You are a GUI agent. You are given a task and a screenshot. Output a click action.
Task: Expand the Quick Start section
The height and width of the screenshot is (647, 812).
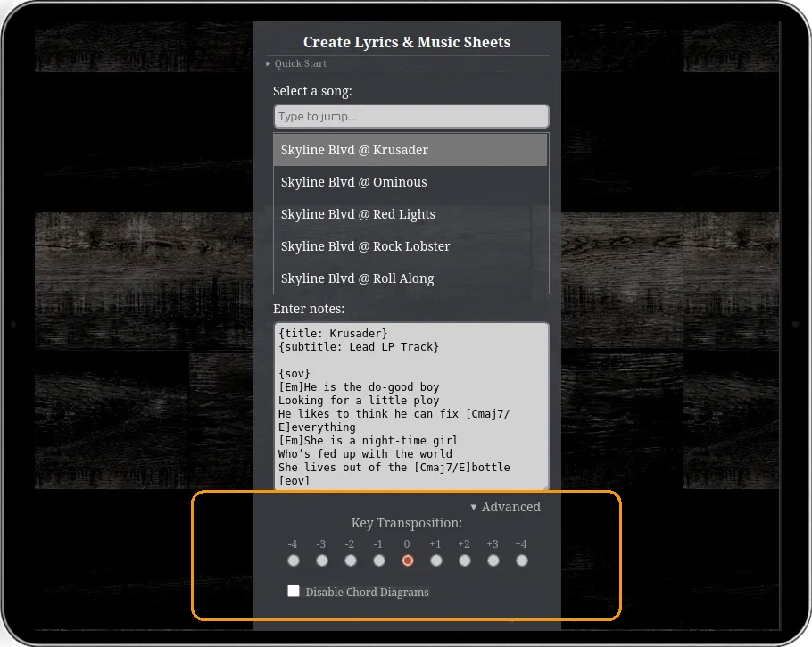click(x=296, y=63)
